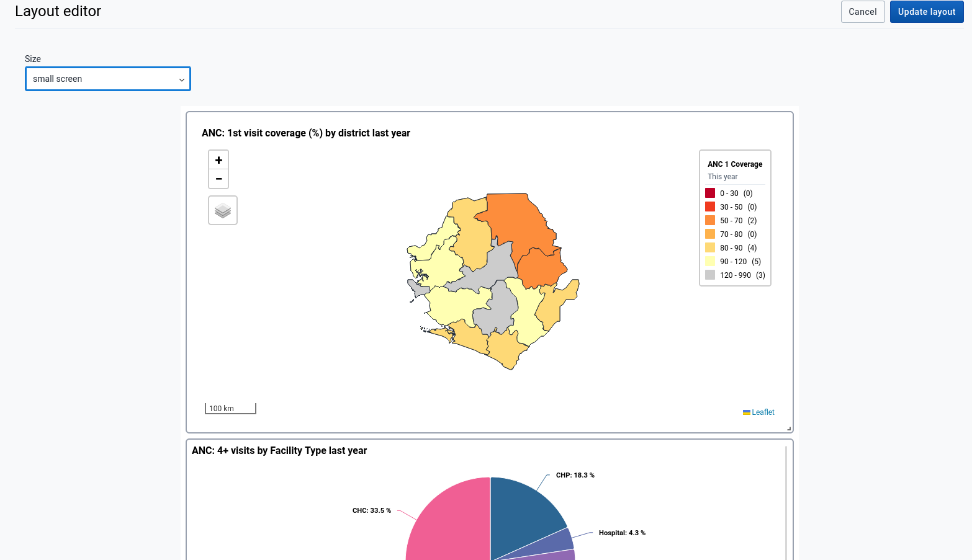The width and height of the screenshot is (972, 560).
Task: Click the Layout editor heading
Action: point(58,11)
